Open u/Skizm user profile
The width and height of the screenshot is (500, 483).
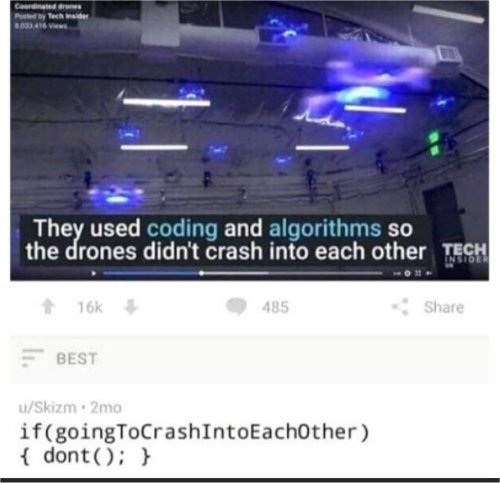(48, 407)
